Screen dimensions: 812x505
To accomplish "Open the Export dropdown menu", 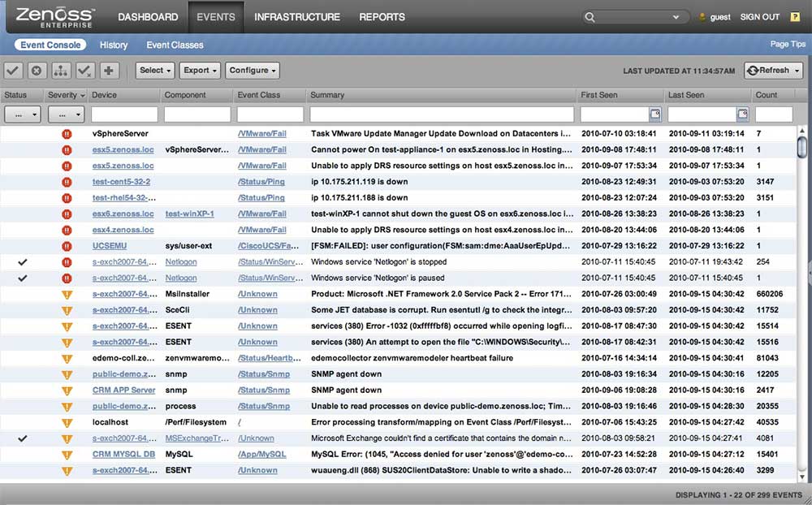I will [200, 71].
